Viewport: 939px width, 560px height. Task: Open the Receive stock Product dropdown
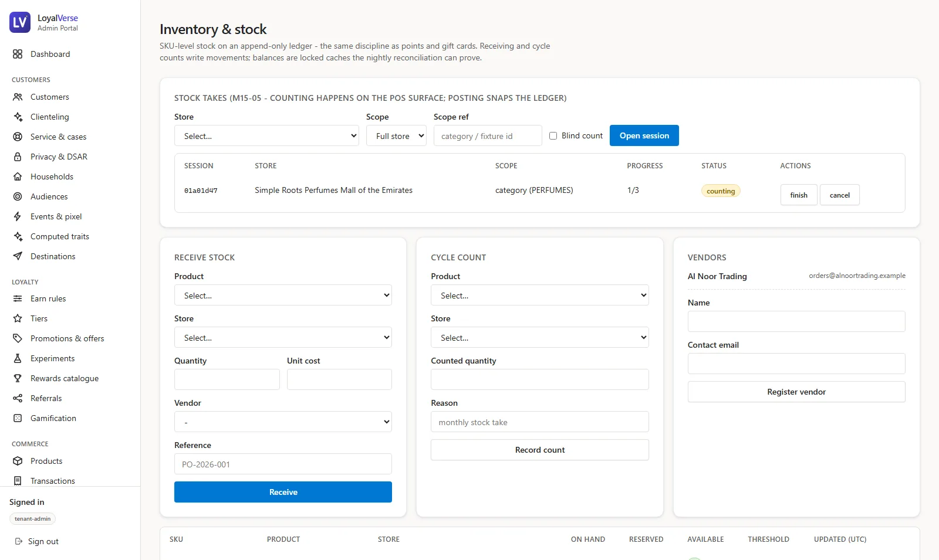tap(283, 295)
